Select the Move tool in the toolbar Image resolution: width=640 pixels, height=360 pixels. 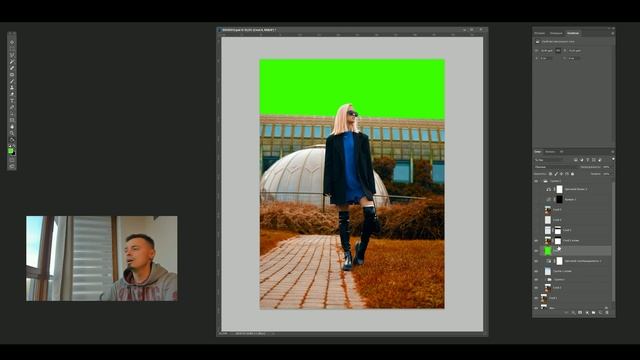pyautogui.click(x=12, y=42)
